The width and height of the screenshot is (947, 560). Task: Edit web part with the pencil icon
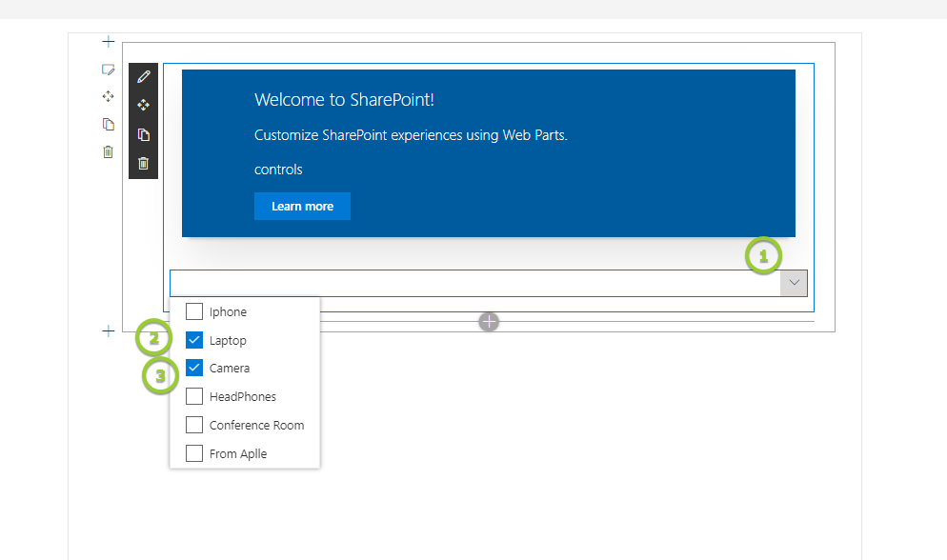point(144,76)
